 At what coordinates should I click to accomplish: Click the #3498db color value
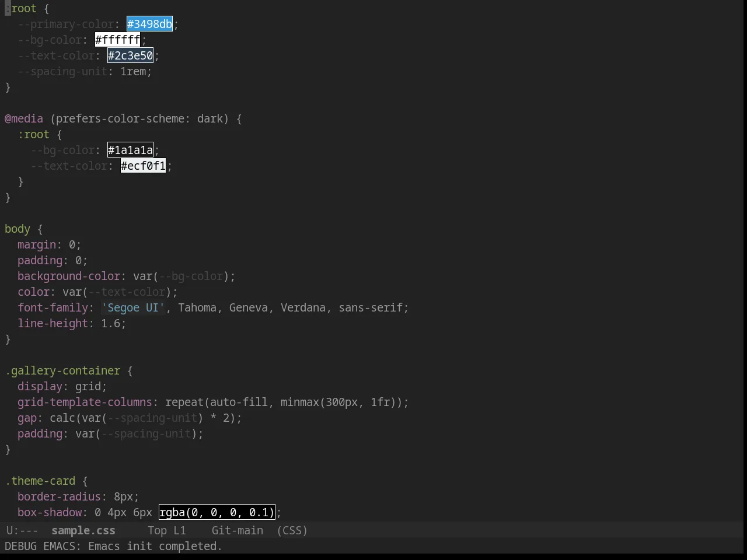(149, 24)
